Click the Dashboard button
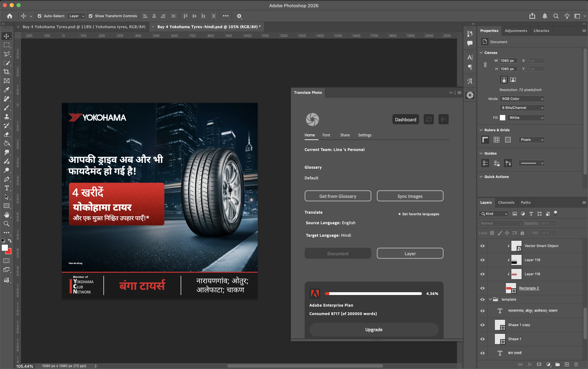The height and width of the screenshot is (369, 588). 406,119
